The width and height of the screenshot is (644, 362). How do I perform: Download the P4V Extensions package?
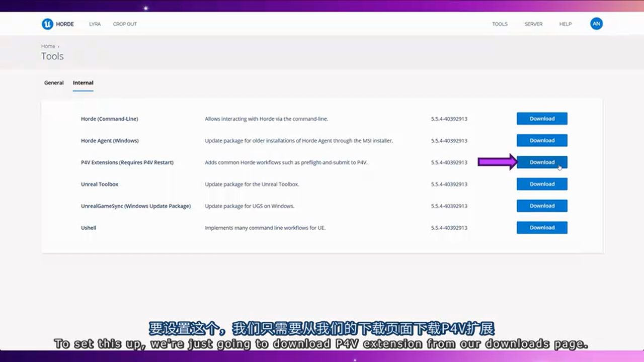click(542, 162)
